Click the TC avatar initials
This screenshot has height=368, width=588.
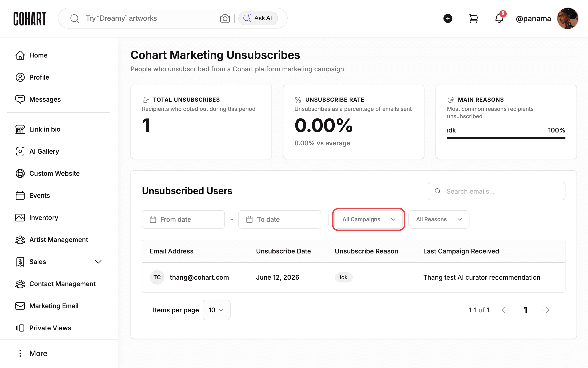pyautogui.click(x=157, y=277)
